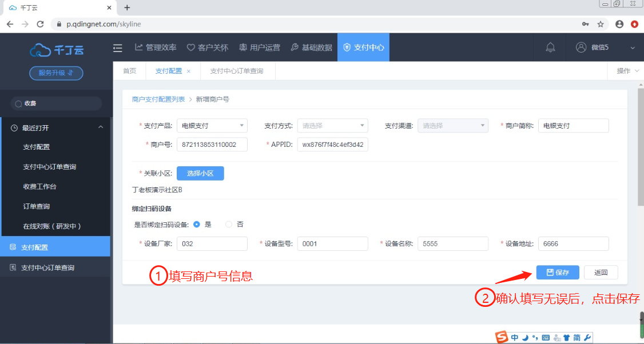This screenshot has width=644, height=344.
Task: Close the 支付配置 tab
Action: [189, 71]
